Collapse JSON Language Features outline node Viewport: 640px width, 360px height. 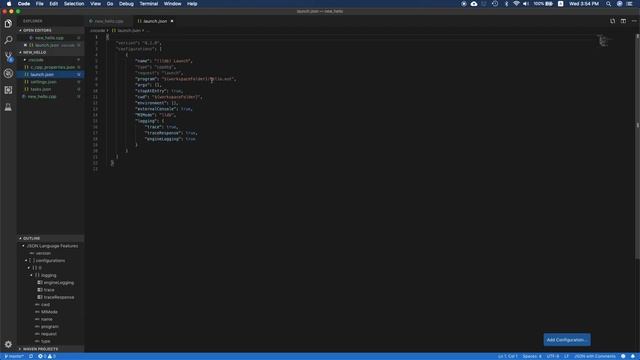[x=23, y=246]
